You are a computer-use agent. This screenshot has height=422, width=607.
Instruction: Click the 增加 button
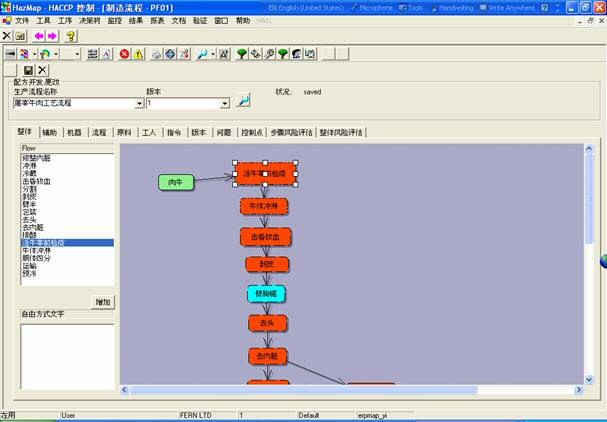(x=103, y=301)
